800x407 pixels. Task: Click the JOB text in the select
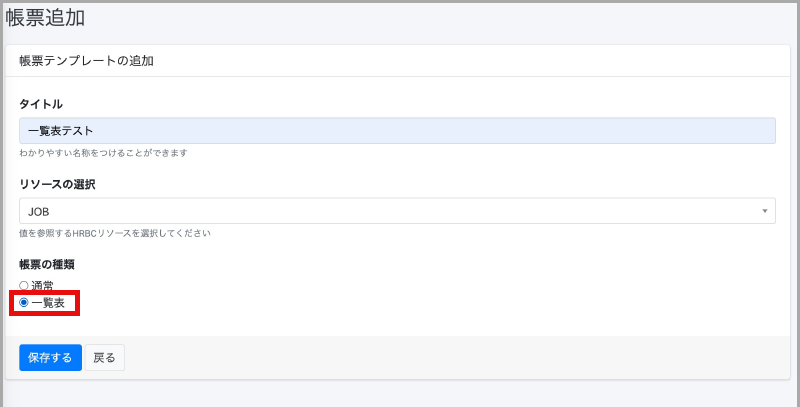pyautogui.click(x=39, y=211)
